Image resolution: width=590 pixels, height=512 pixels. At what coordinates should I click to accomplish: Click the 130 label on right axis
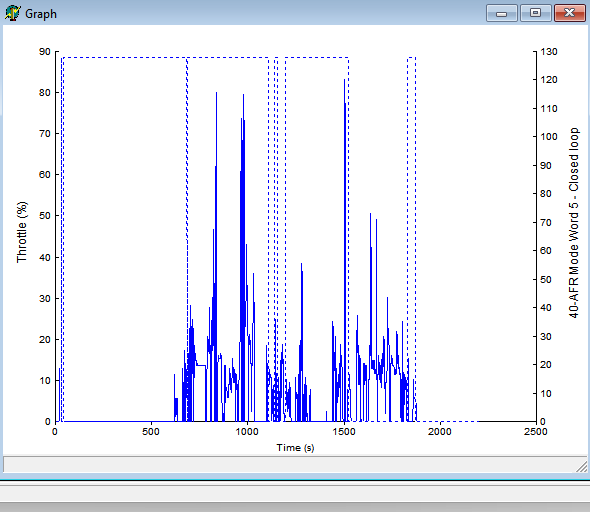pos(549,52)
